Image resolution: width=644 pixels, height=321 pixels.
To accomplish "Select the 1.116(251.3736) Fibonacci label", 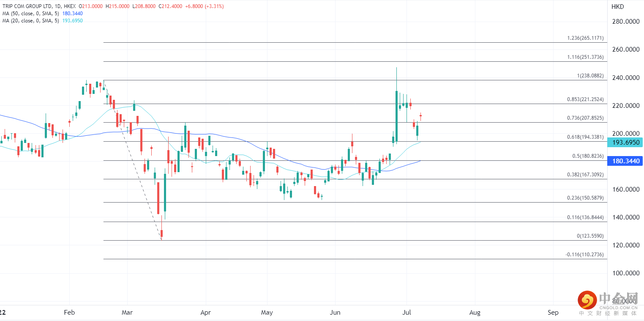I will [585, 57].
